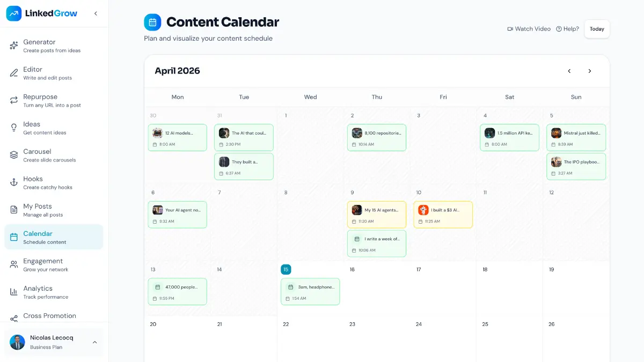Go to the previous month with the left arrow
Image resolution: width=644 pixels, height=362 pixels.
coord(569,71)
